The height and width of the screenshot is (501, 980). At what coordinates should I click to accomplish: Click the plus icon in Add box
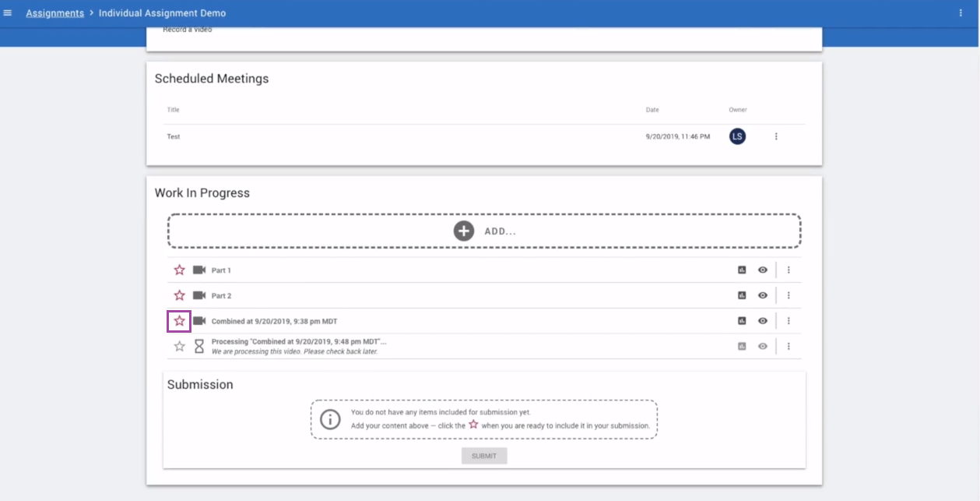point(464,231)
